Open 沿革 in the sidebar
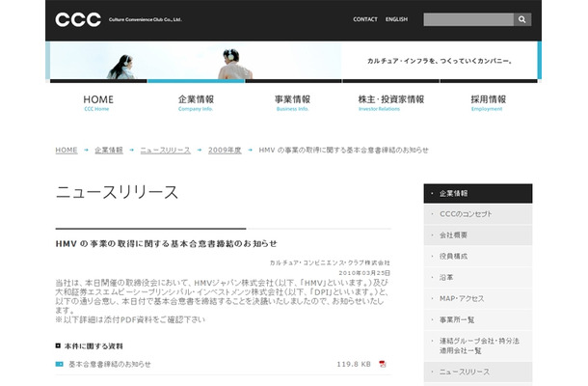 tap(478, 278)
